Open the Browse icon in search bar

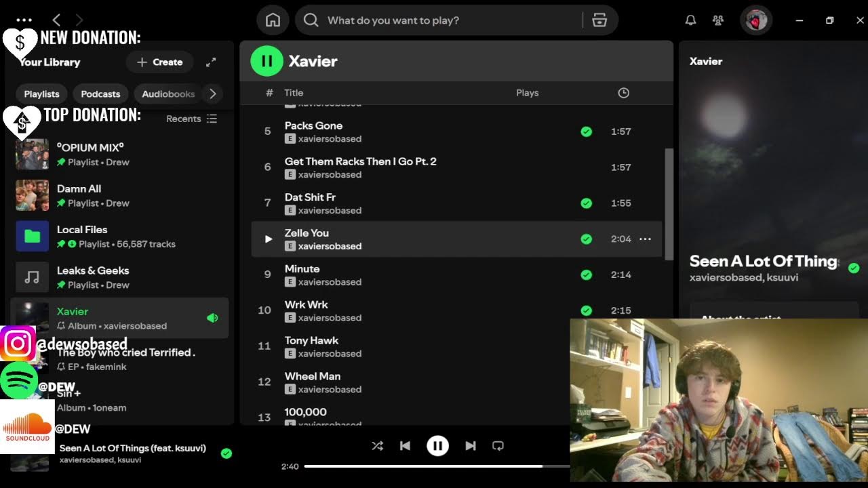pos(599,20)
